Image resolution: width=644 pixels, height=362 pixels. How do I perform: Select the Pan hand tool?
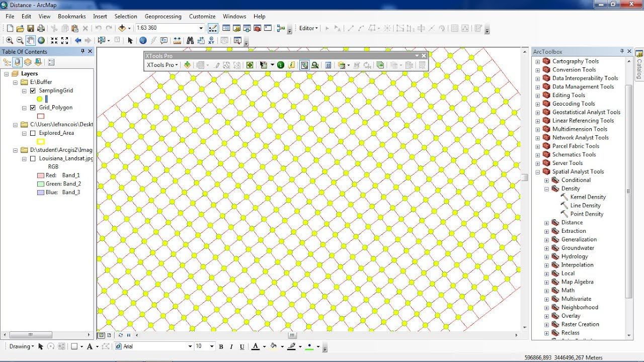tap(31, 41)
